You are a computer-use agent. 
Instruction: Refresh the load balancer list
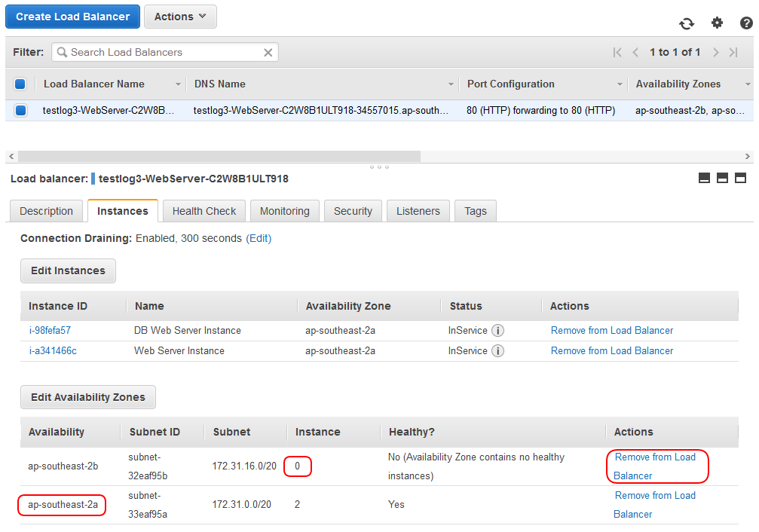687,23
